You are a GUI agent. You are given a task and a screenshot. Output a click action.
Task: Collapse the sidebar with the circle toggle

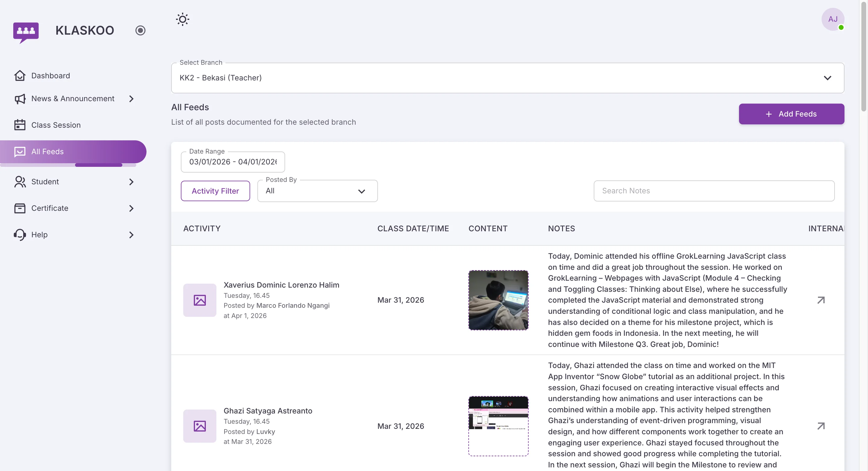coord(140,30)
